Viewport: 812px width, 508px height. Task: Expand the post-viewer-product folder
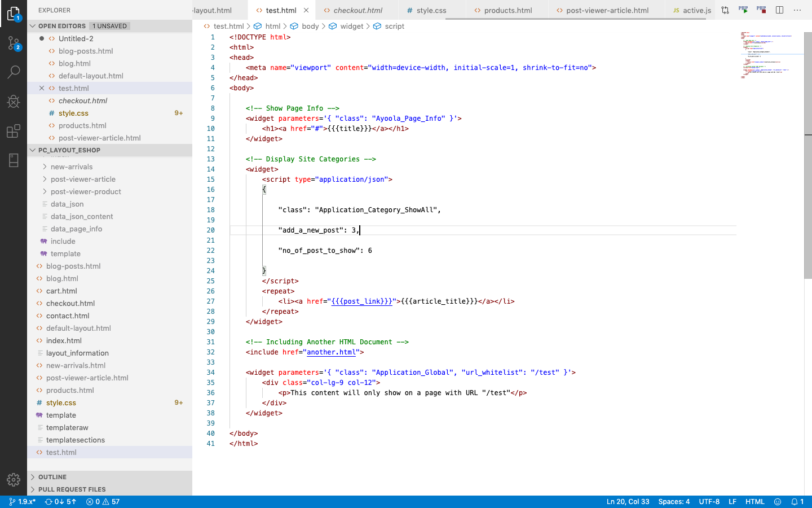point(86,191)
